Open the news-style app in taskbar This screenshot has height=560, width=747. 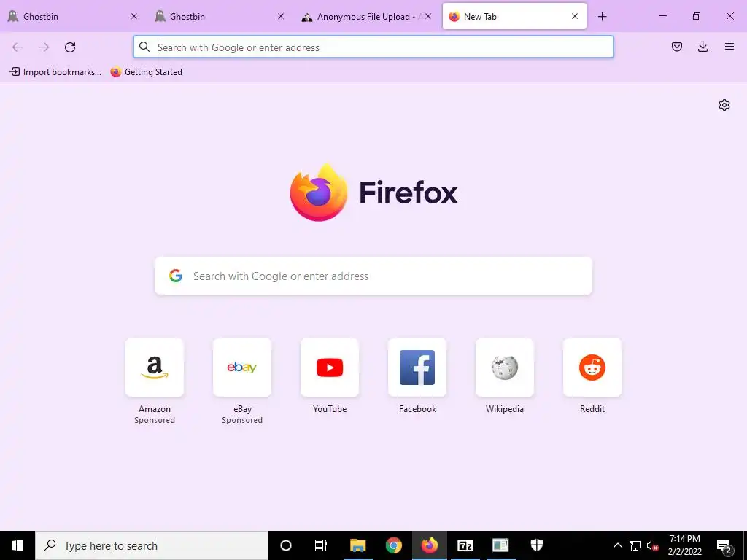tap(500, 545)
